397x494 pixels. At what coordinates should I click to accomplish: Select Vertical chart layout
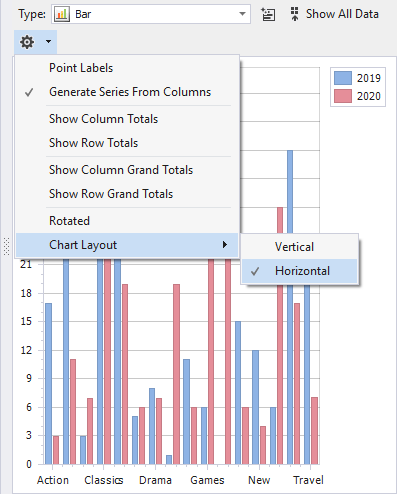pos(300,247)
